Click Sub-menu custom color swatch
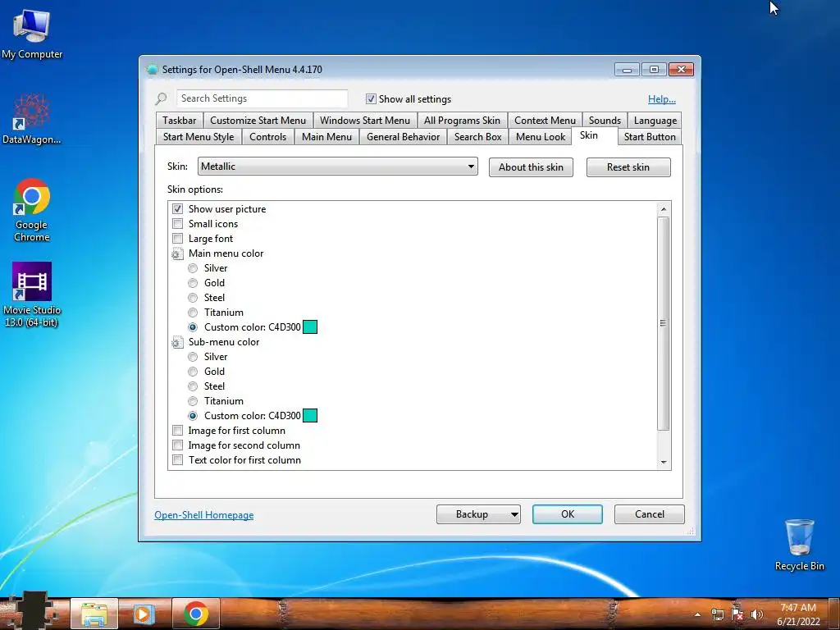 pos(310,415)
